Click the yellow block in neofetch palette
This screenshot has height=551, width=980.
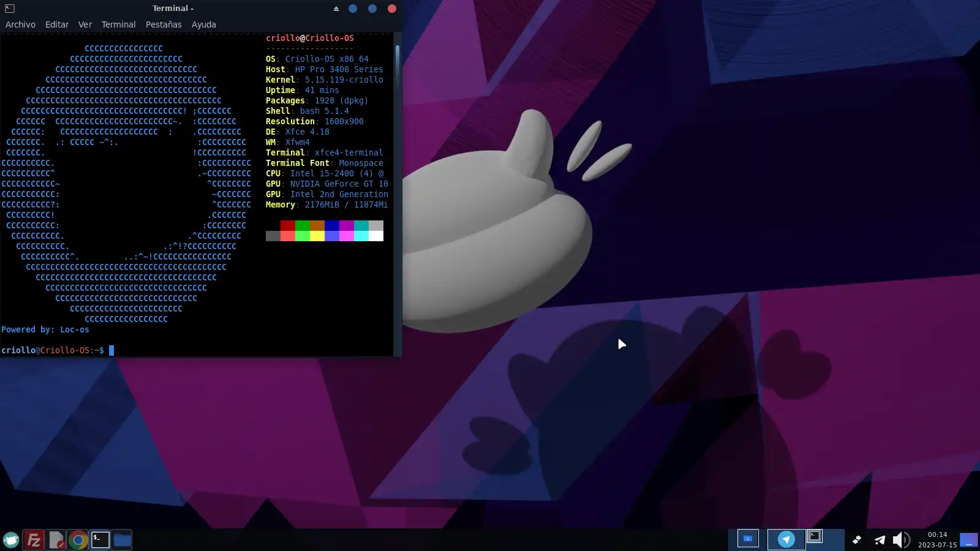317,236
